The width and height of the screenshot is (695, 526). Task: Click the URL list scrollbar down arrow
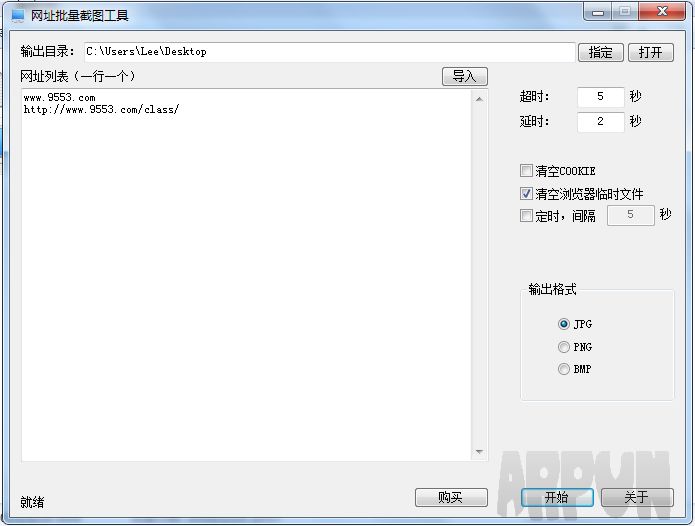click(479, 452)
